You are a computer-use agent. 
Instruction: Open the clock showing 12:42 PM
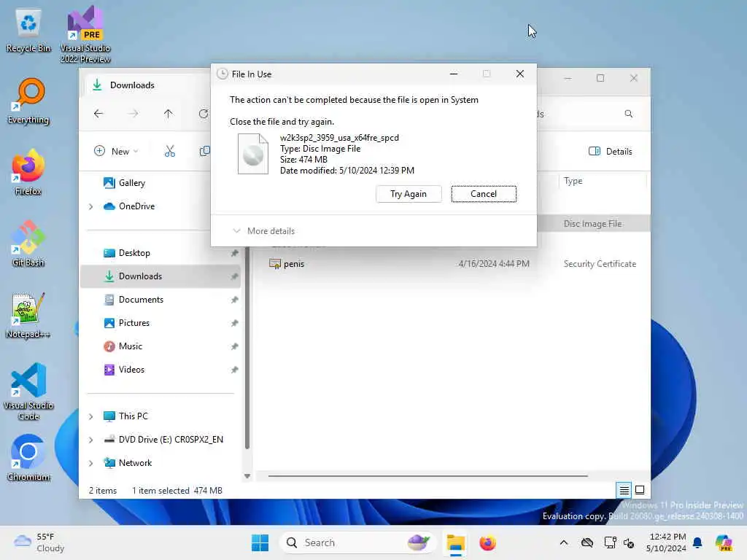(667, 542)
